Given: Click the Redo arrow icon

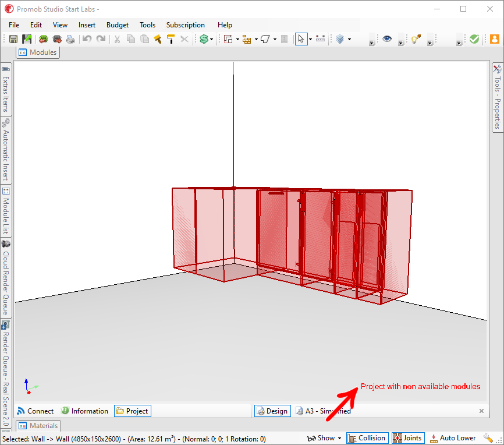Looking at the screenshot, I should point(101,39).
